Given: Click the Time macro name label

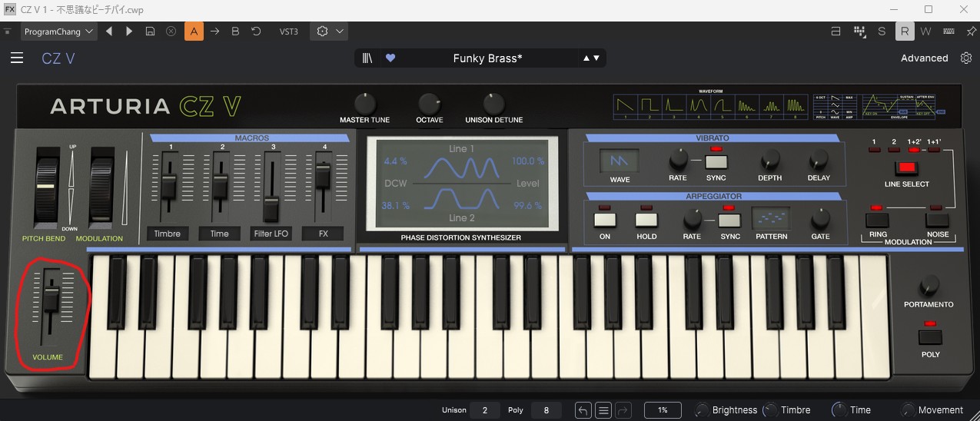Looking at the screenshot, I should [x=220, y=234].
